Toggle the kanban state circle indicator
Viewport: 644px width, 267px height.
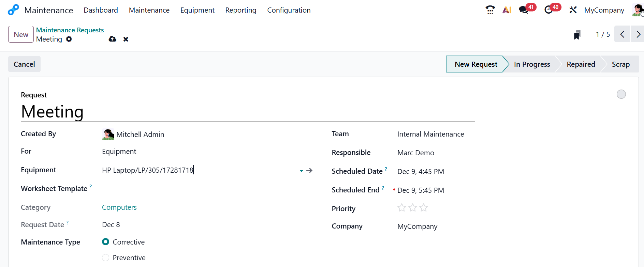[x=621, y=94]
